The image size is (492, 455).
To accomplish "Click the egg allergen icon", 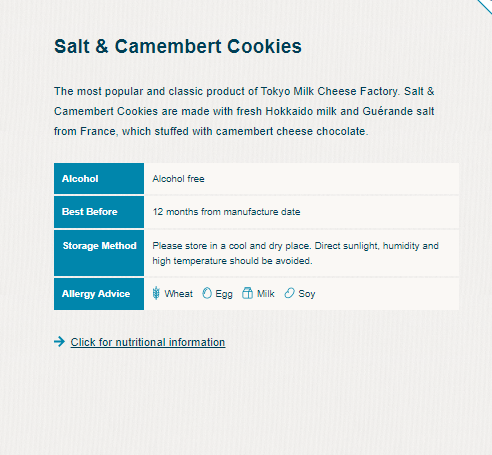I will [207, 293].
